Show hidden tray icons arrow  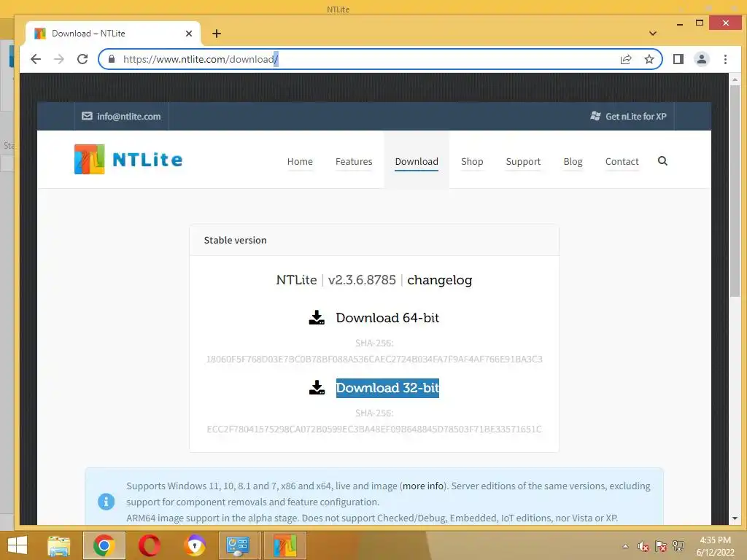pyautogui.click(x=625, y=546)
